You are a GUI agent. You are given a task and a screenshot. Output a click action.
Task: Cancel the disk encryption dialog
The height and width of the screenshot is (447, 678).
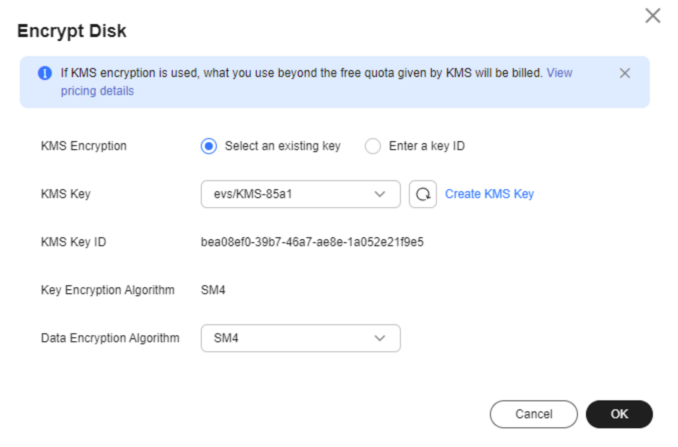pyautogui.click(x=534, y=414)
